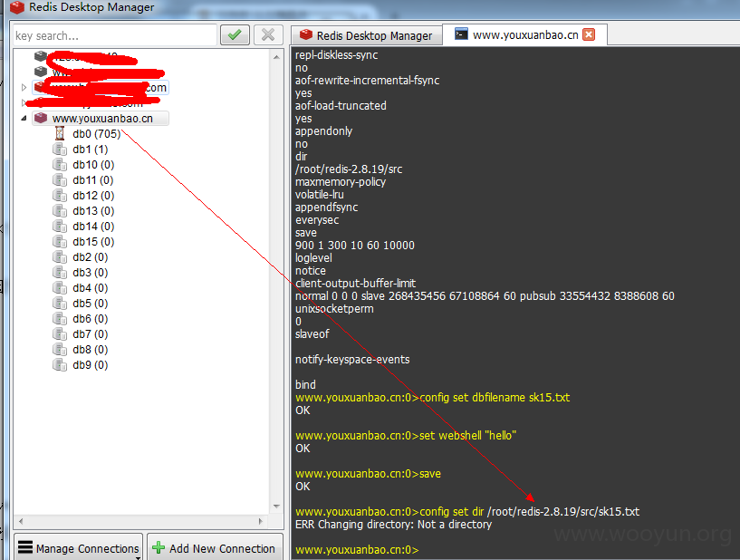Click the database icon beside db4
Image resolution: width=740 pixels, height=560 pixels.
click(x=60, y=287)
